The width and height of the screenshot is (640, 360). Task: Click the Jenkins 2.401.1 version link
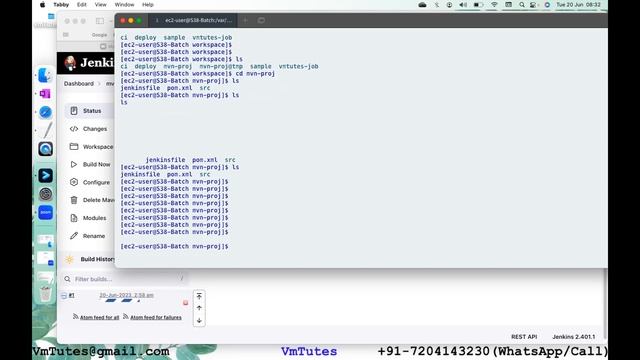pyautogui.click(x=574, y=337)
